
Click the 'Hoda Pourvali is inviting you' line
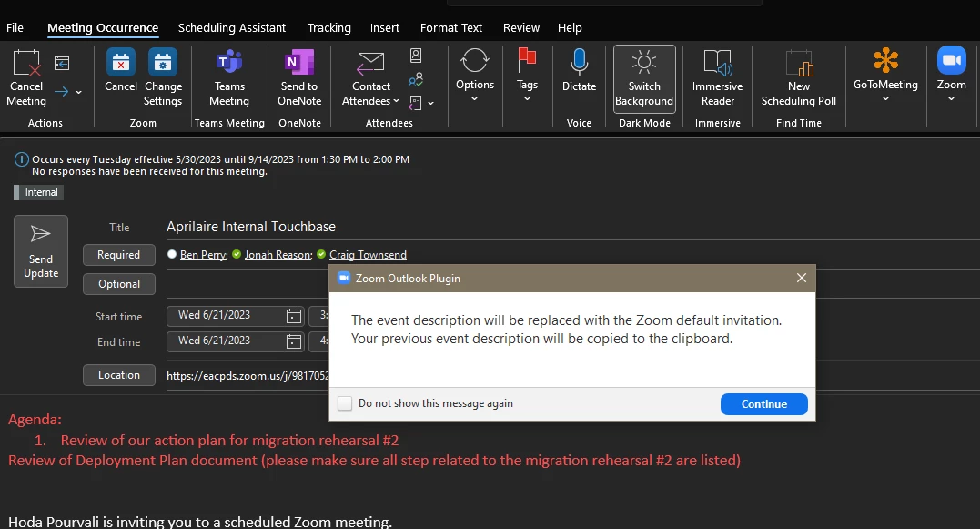(x=200, y=522)
